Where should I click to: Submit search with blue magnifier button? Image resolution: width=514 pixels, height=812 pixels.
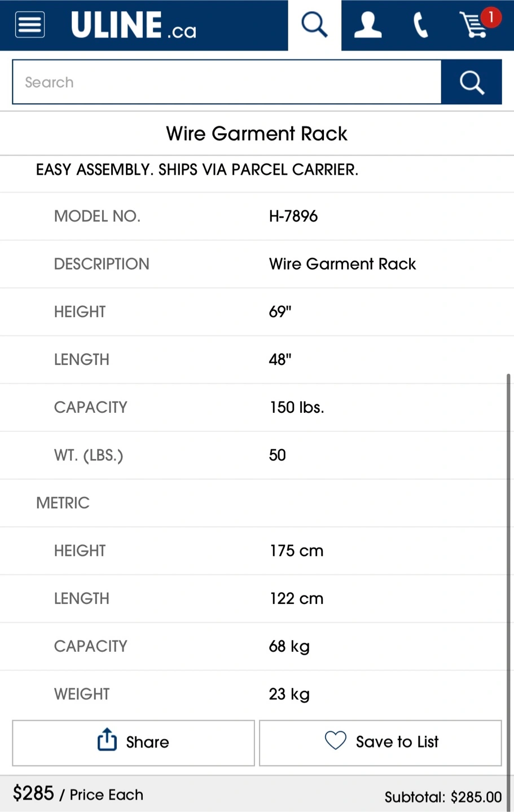[472, 82]
